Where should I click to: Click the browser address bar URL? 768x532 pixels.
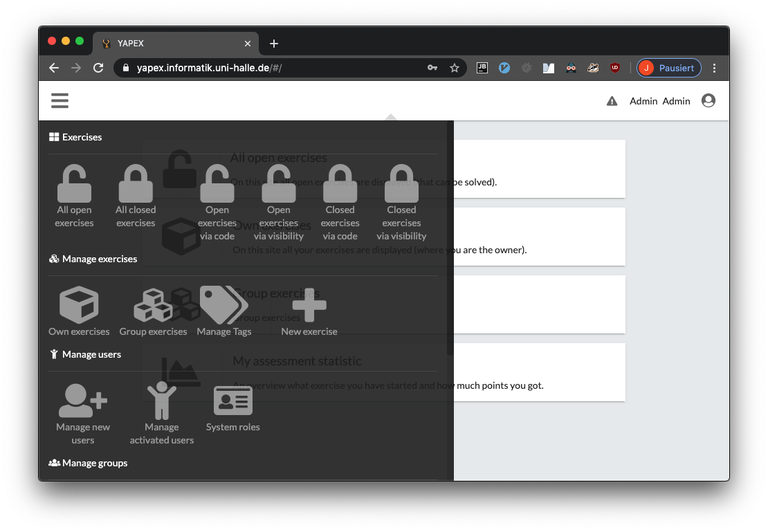click(277, 68)
